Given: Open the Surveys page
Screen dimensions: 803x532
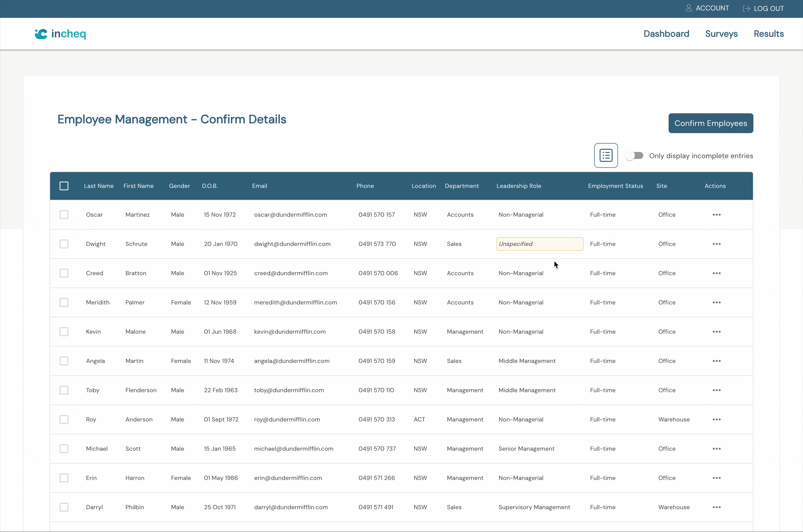Looking at the screenshot, I should [x=721, y=34].
